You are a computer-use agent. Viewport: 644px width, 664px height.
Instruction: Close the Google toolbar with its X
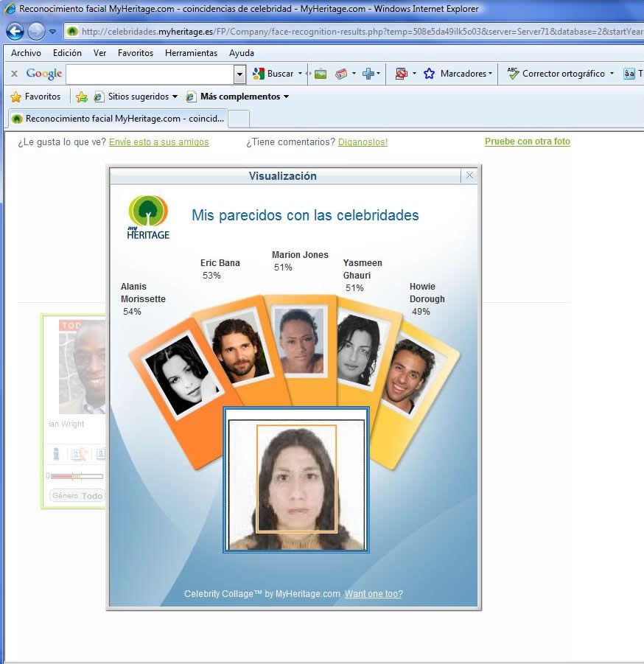[x=15, y=74]
